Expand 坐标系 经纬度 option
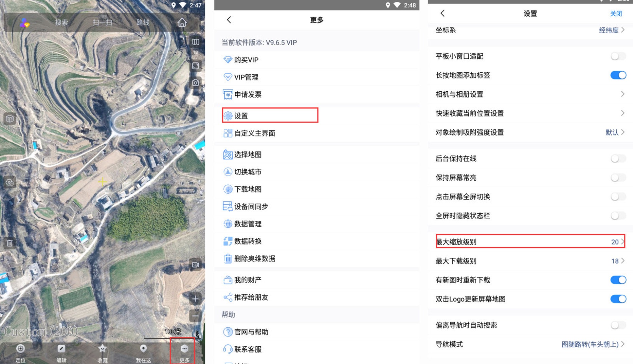 tap(612, 30)
